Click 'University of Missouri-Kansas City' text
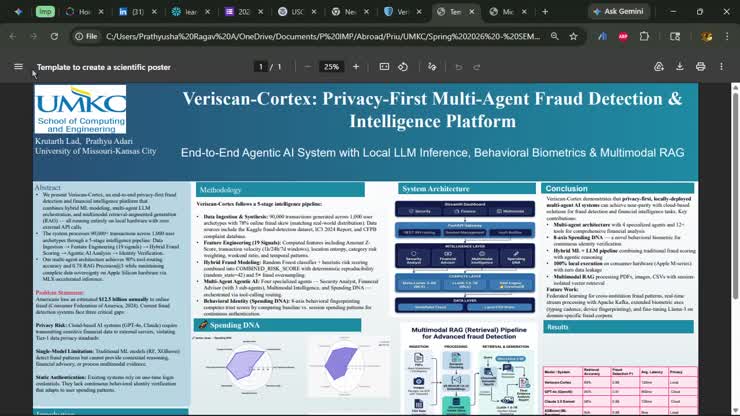Screen dimensions: 740x416 click(x=95, y=151)
